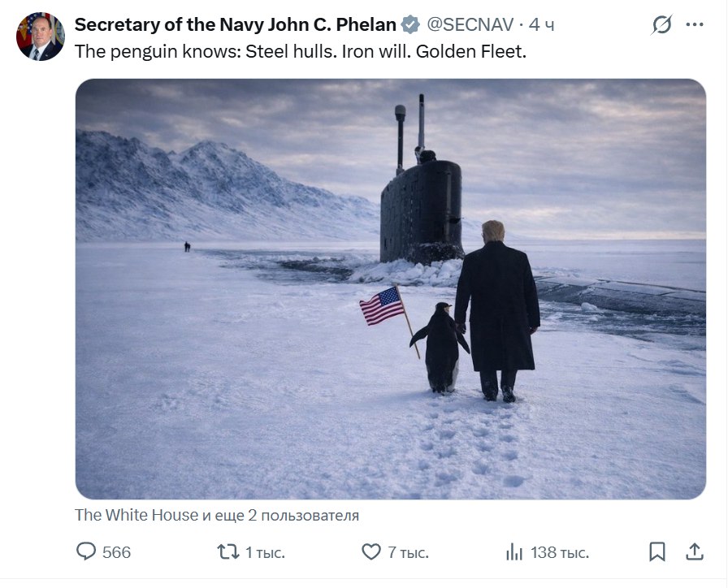Open tagged users The White House link
The width and height of the screenshot is (728, 588).
136,516
